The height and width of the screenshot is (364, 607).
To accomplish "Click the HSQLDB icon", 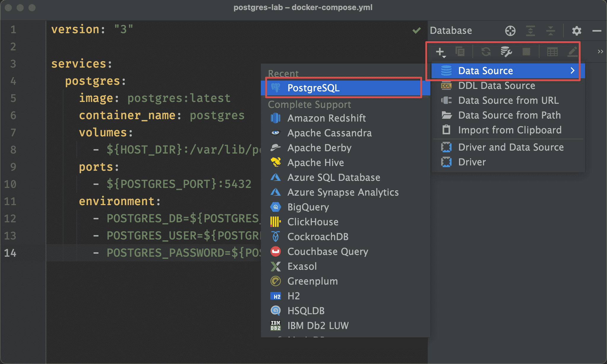I will pos(276,311).
